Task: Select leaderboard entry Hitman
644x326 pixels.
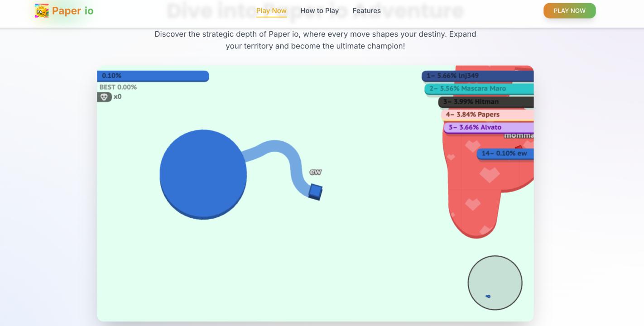Action: [x=485, y=102]
